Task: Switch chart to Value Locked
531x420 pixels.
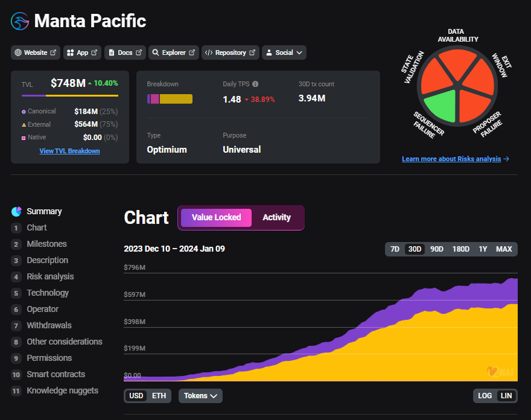Action: pos(217,217)
